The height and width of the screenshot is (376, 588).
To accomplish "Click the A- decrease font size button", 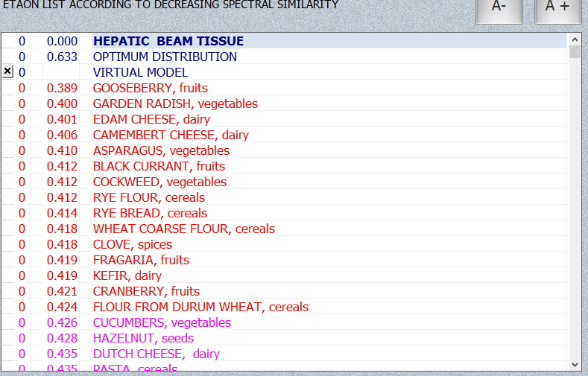I will click(499, 7).
